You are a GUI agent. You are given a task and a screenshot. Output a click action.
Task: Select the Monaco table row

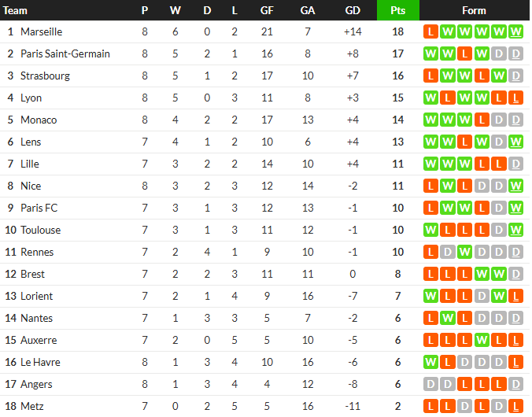(x=264, y=120)
